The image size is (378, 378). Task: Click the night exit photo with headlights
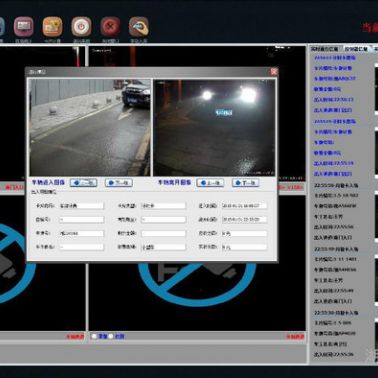click(x=214, y=128)
